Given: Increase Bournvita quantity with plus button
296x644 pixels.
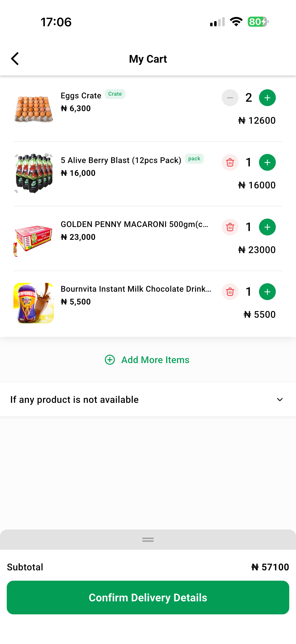Looking at the screenshot, I should (267, 292).
